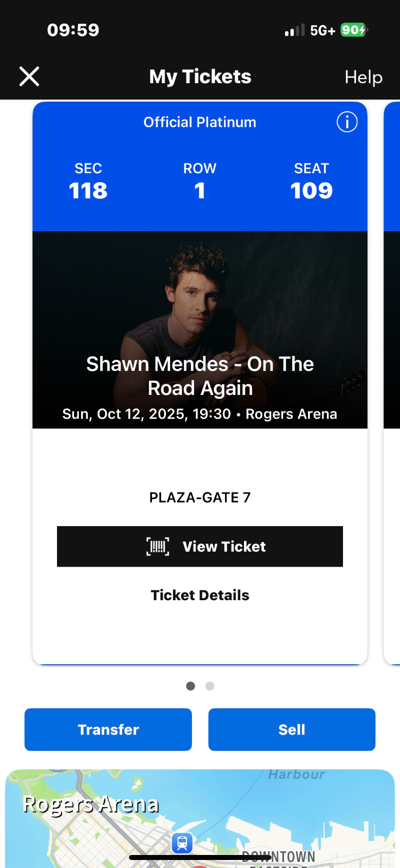Tap the battery indicator in status bar

353,30
